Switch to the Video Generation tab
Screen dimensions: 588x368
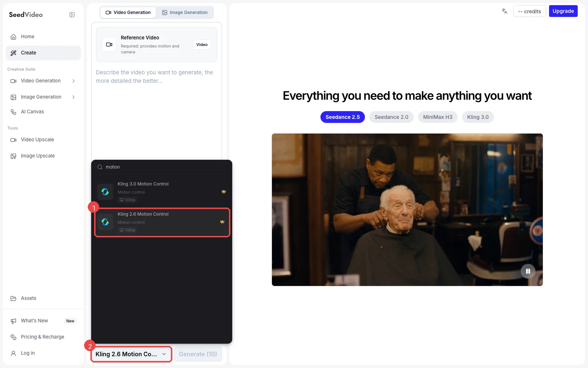(128, 13)
